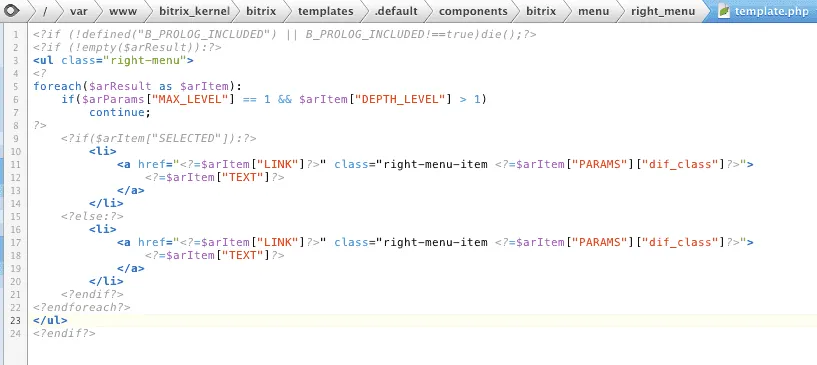Select the '.default' breadcrumb segment
817x365 pixels.
click(x=396, y=11)
